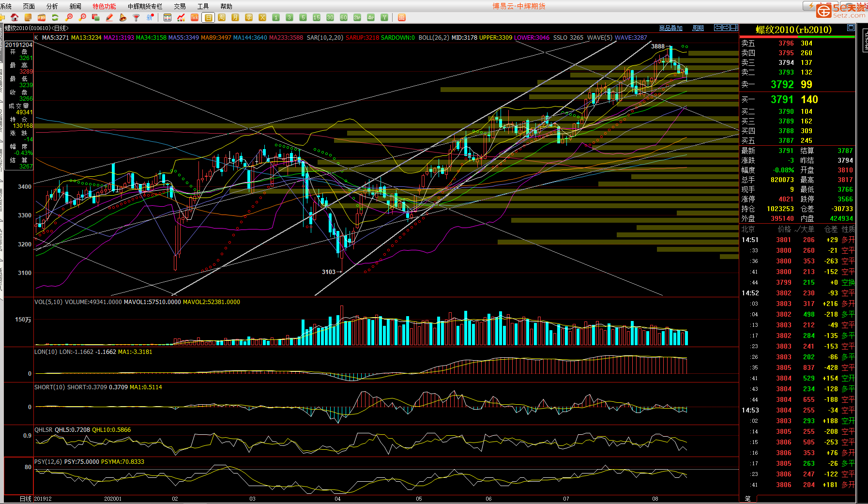Open the yellow notepad icon
This screenshot has height=504, width=868.
pos(28,17)
